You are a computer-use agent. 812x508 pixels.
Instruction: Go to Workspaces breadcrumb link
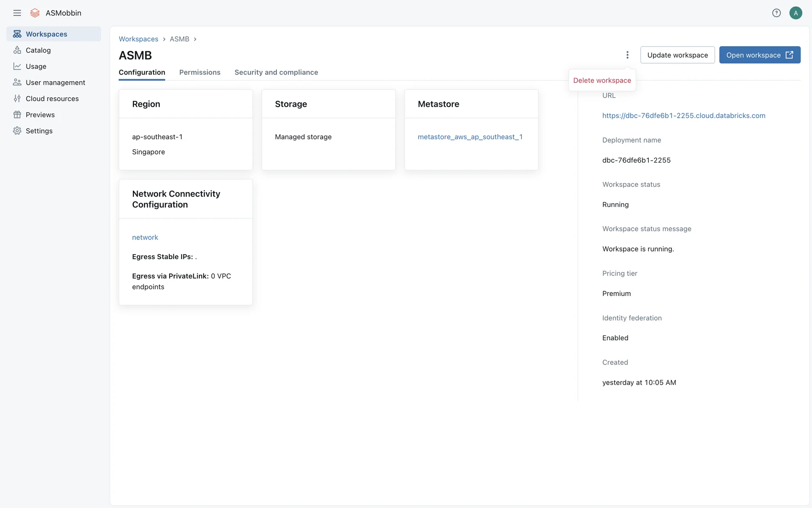[138, 39]
